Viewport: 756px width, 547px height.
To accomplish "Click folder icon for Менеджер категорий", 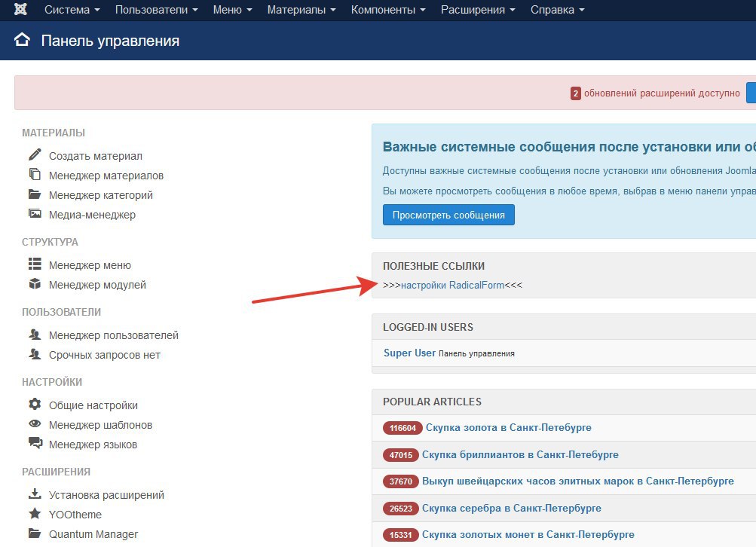I will click(x=35, y=194).
